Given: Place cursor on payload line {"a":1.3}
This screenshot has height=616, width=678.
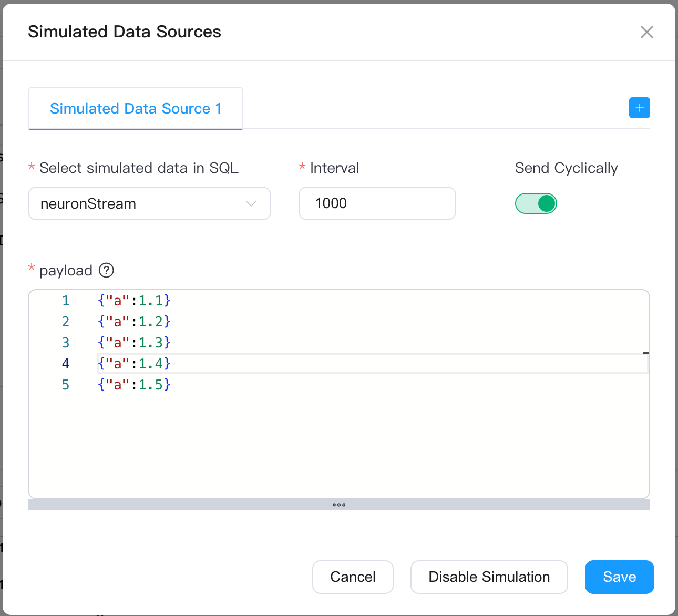Looking at the screenshot, I should [135, 343].
